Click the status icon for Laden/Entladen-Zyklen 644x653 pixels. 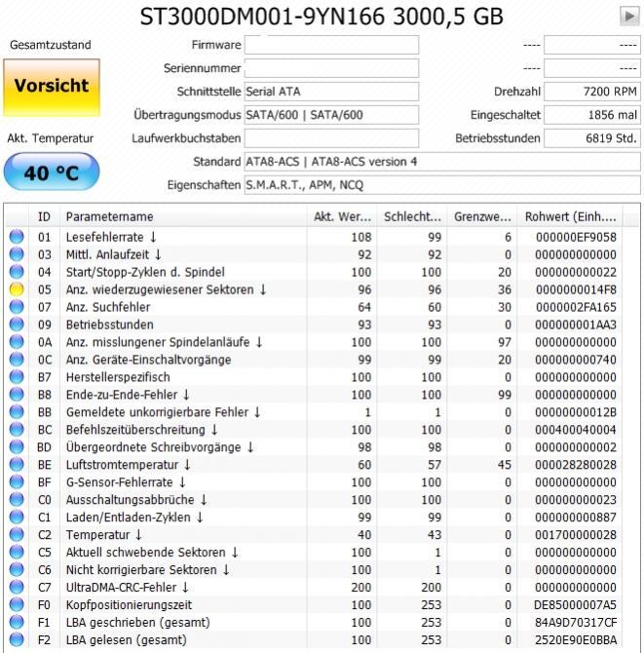(x=17, y=517)
